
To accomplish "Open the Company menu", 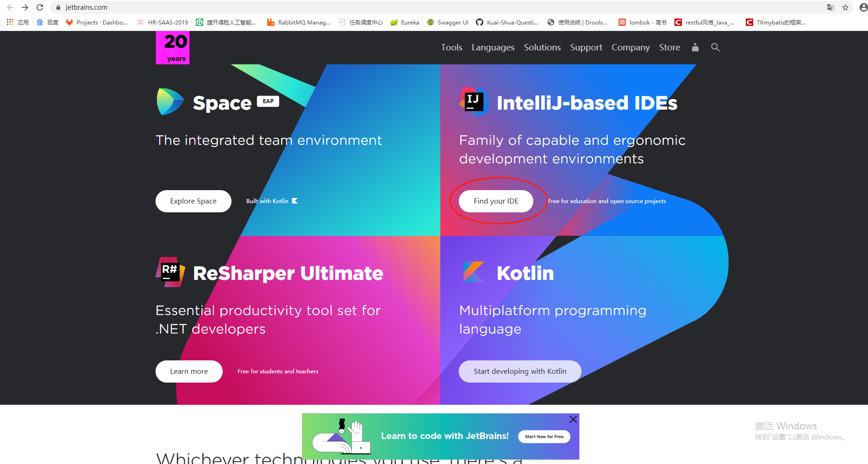I will [x=631, y=47].
